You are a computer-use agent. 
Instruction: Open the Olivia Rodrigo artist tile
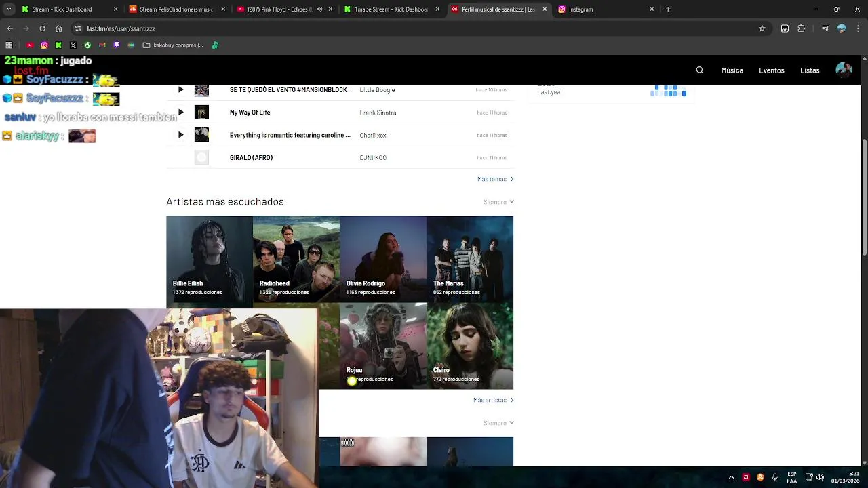tap(383, 259)
